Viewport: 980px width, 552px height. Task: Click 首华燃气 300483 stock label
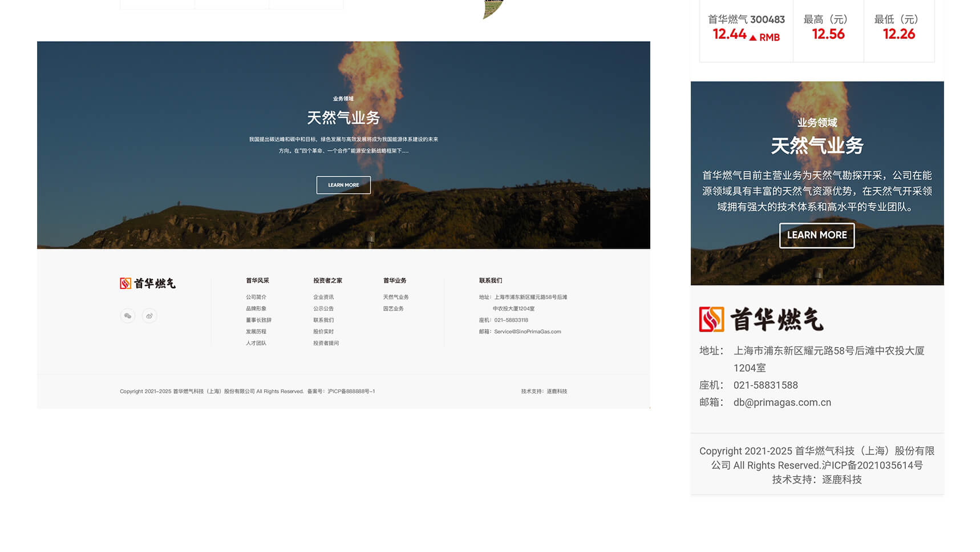[x=746, y=19]
